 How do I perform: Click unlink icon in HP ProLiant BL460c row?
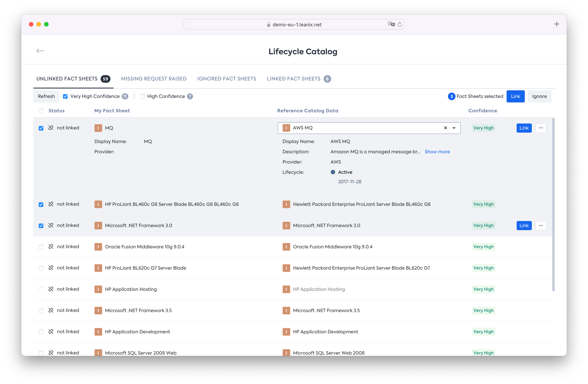51,204
